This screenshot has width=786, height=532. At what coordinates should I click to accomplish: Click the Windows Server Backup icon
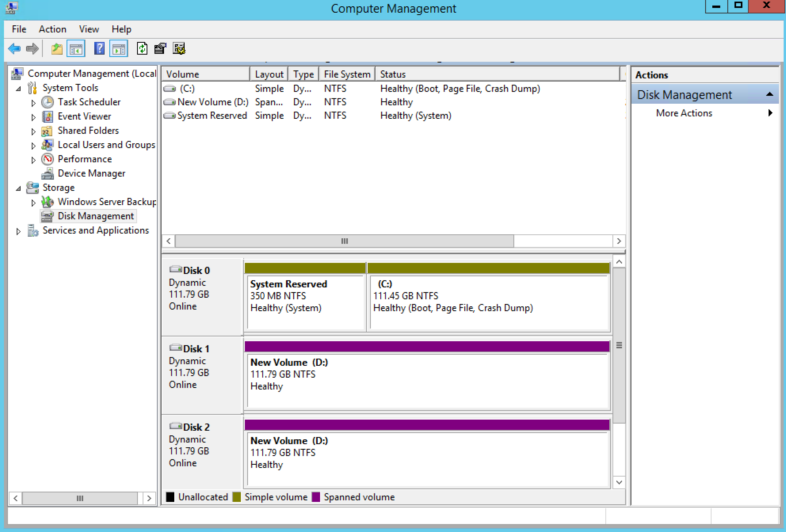(48, 202)
